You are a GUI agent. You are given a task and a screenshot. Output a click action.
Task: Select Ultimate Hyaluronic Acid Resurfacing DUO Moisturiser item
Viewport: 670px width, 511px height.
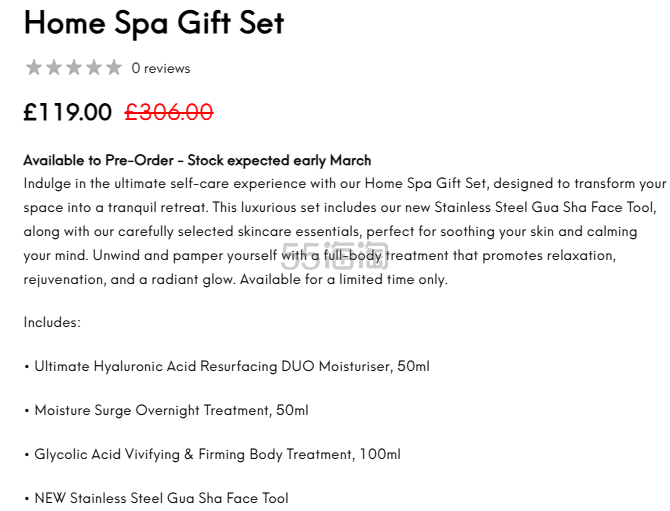click(x=232, y=366)
